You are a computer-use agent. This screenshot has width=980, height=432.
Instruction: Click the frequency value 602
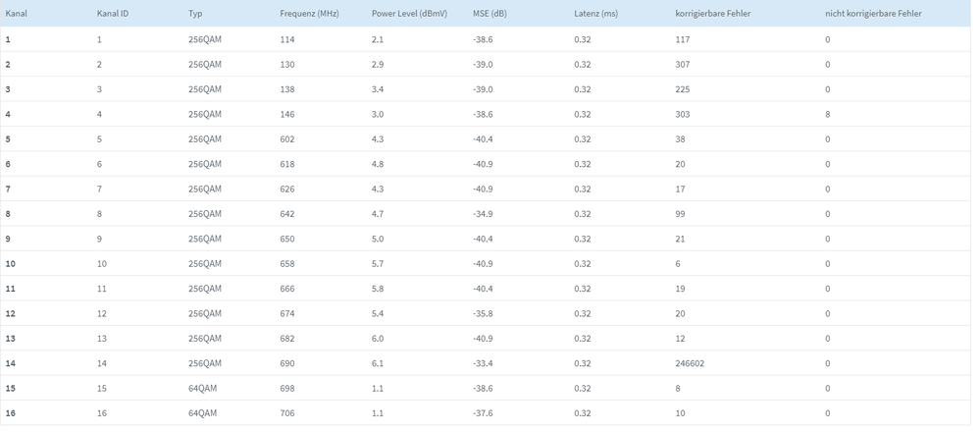click(x=286, y=139)
